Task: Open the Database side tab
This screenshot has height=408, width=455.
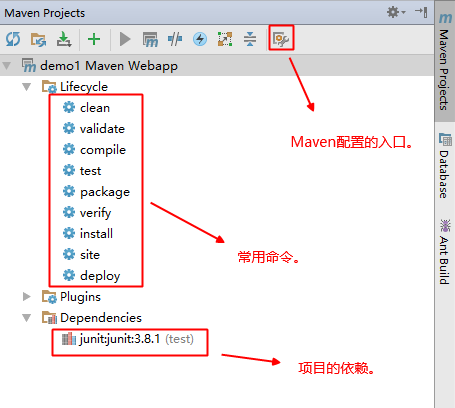Action: [x=445, y=165]
